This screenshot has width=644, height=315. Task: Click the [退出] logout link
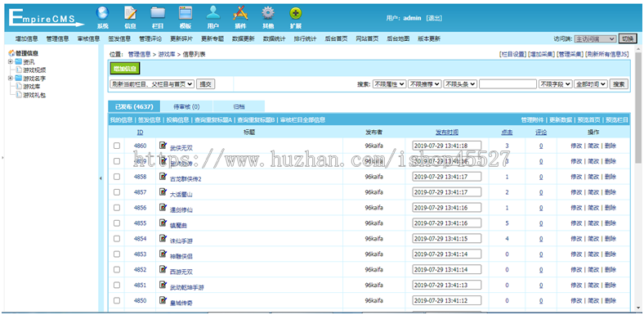click(434, 18)
